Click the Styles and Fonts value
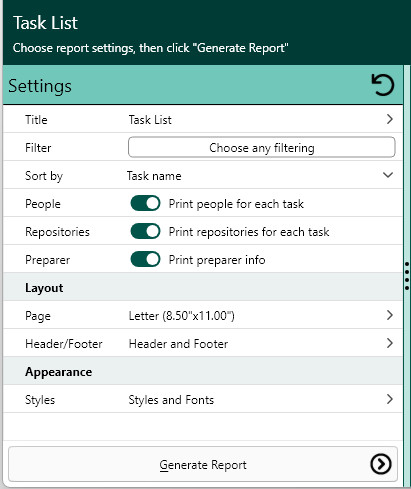 point(171,400)
